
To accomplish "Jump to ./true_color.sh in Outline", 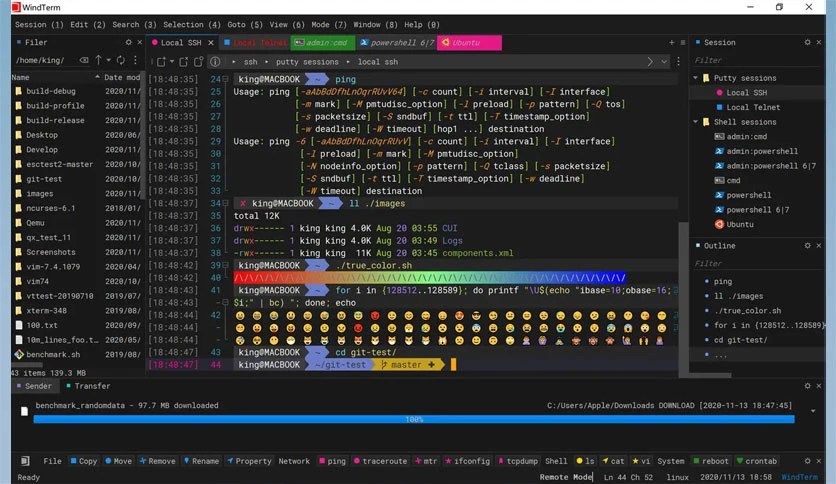I will 747,311.
